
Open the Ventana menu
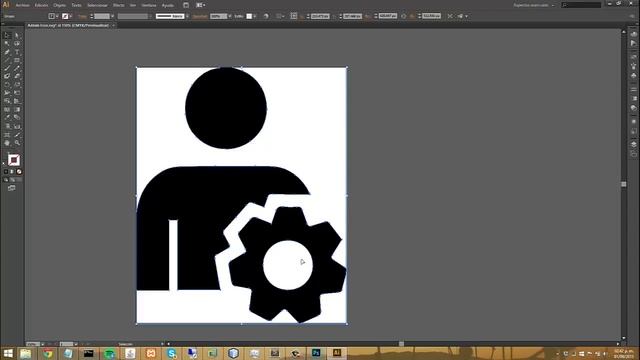pos(149,5)
